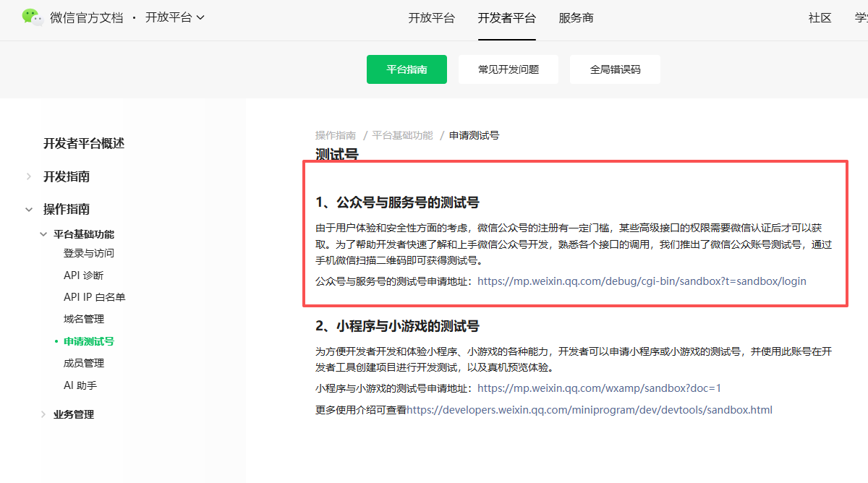Click the 平台基础功能 breadcrumb
Viewport: 868px width, 483px height.
coord(403,135)
